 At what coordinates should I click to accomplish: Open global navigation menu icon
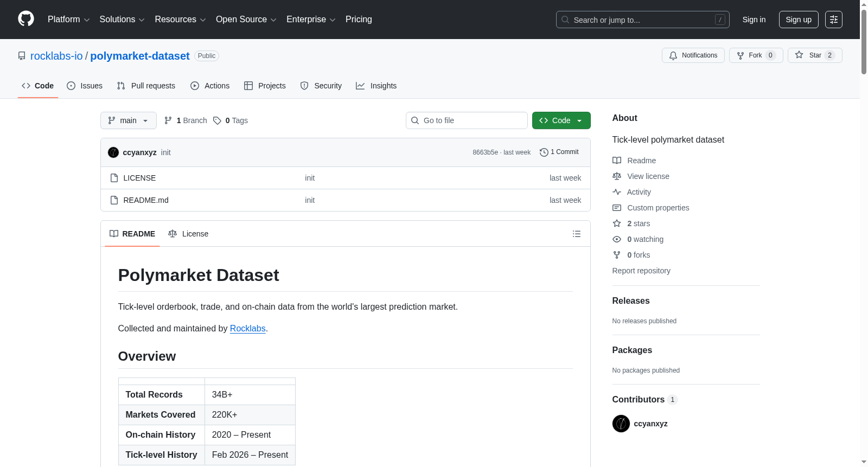click(834, 20)
